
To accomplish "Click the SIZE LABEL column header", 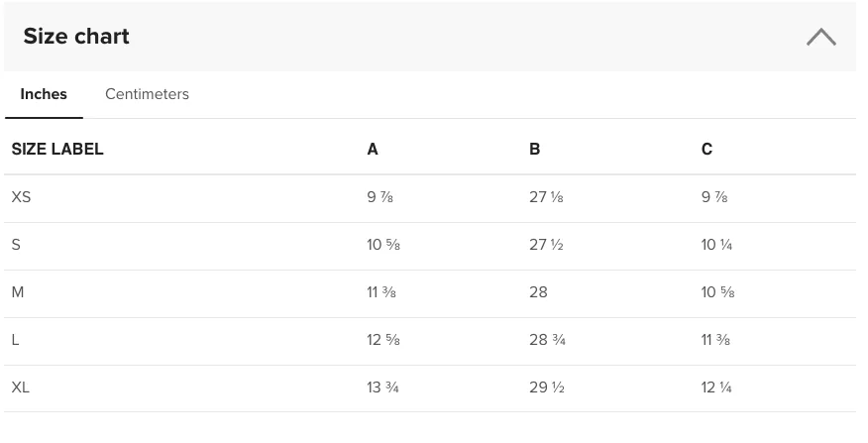I will click(x=57, y=149).
